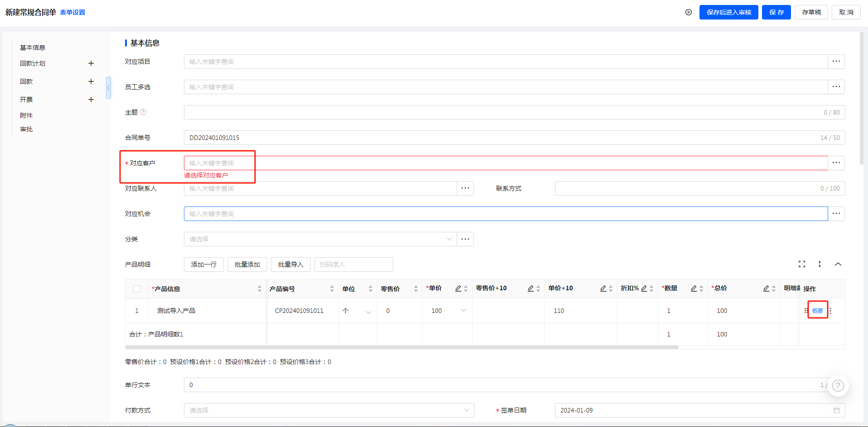Click the page vertical scrollbar
This screenshot has width=868, height=427.
click(862, 98)
